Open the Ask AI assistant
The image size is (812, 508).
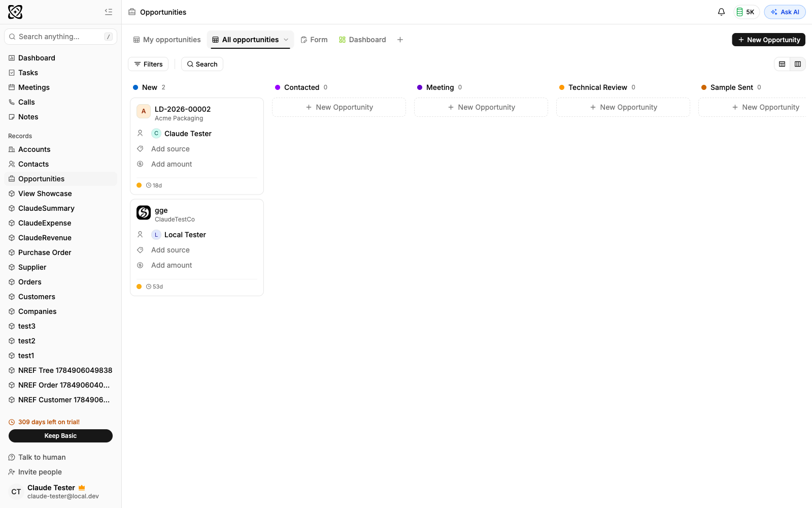pos(785,12)
